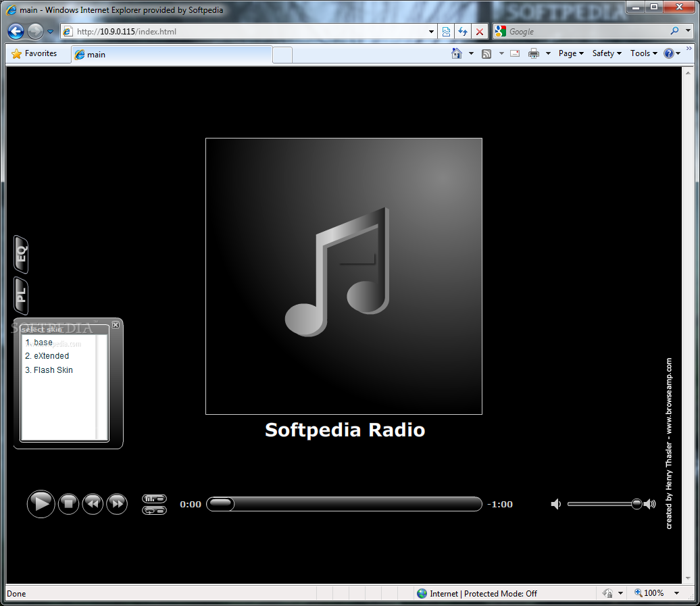Click the loud speaker icon for maximum volume
Viewport: 700px width, 606px height.
click(x=650, y=504)
